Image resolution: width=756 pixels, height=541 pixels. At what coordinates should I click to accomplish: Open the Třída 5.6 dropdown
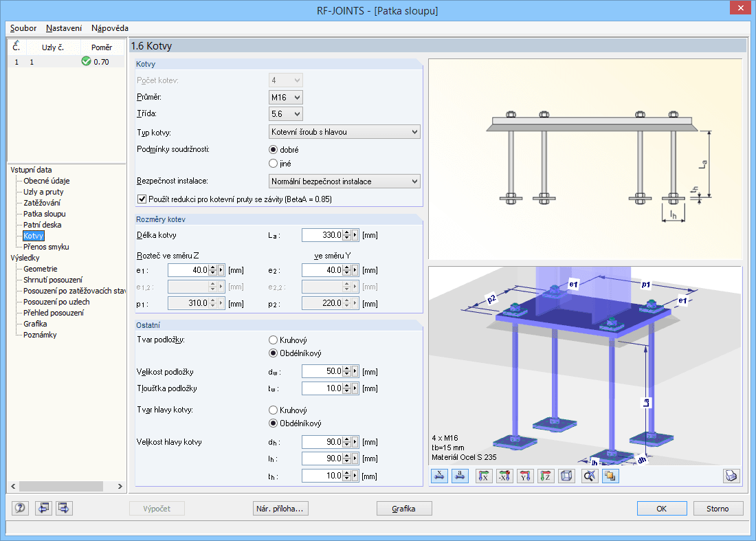coord(286,114)
